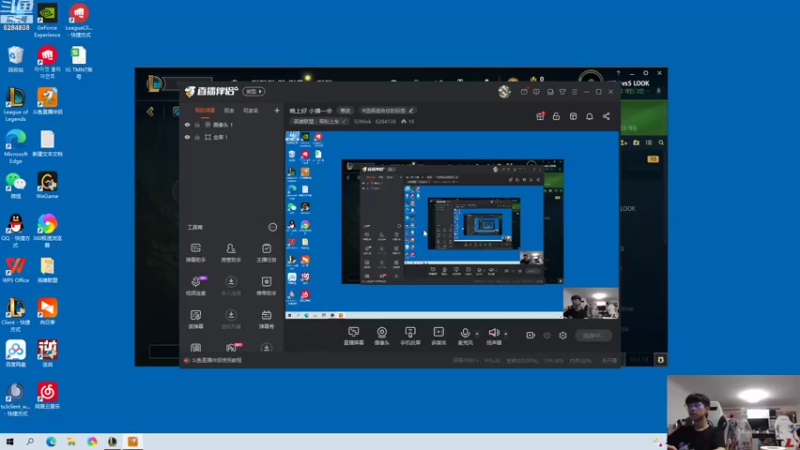Open stream settings gear in bottom toolbar
This screenshot has height=450, width=800.
[563, 336]
